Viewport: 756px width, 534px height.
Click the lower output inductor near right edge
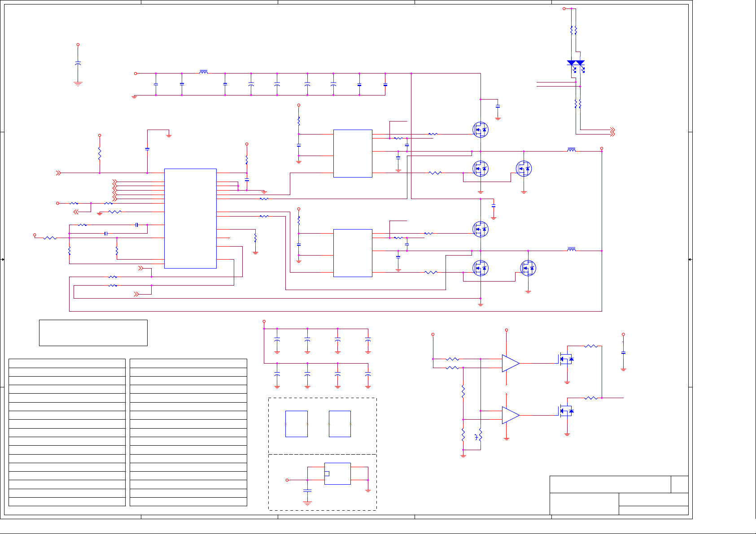[571, 249]
